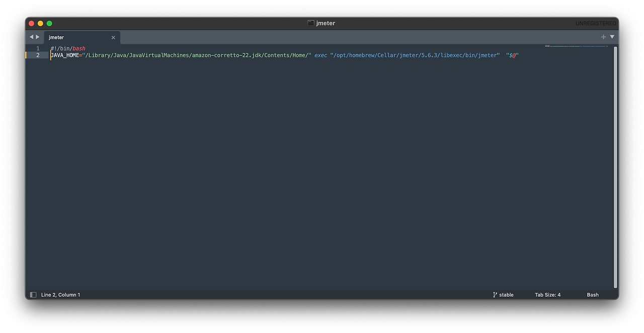Click line number 2 in gutter
Image resolution: width=644 pixels, height=333 pixels.
pos(38,55)
